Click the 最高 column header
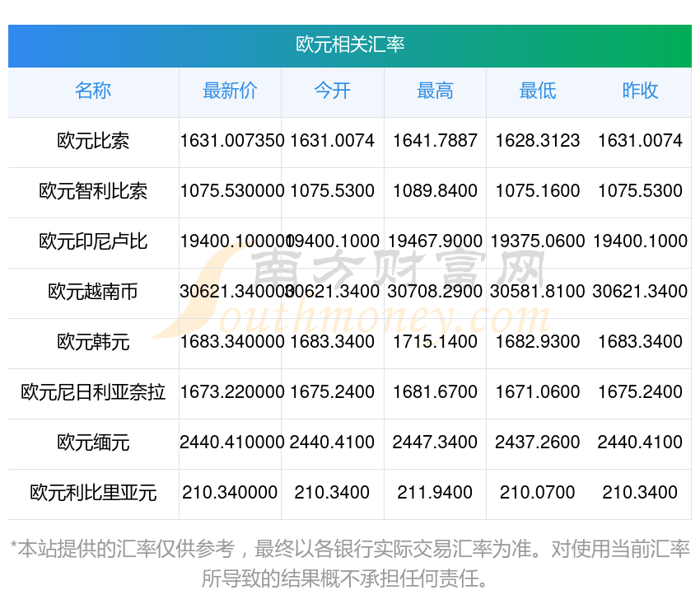Viewport: 700px width, 604px height. tap(435, 91)
